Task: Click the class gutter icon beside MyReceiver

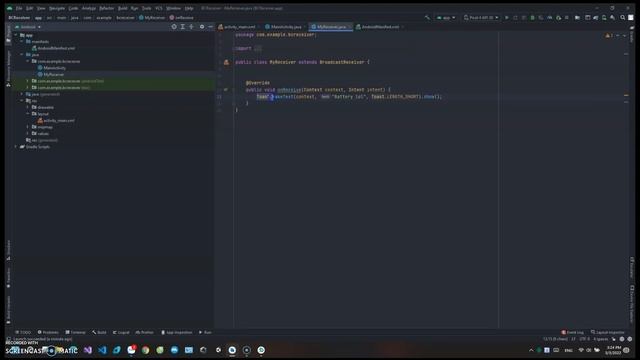Action: [x=226, y=62]
